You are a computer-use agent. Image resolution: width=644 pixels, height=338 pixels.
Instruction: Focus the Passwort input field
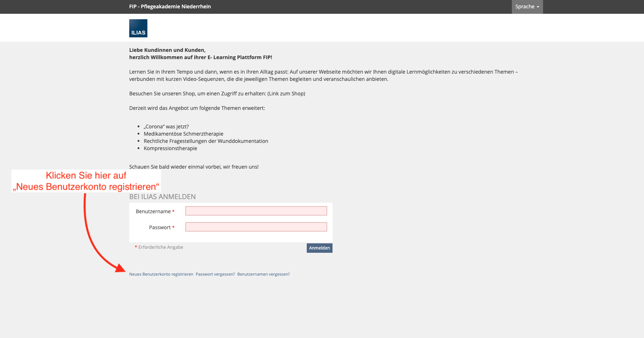point(256,227)
